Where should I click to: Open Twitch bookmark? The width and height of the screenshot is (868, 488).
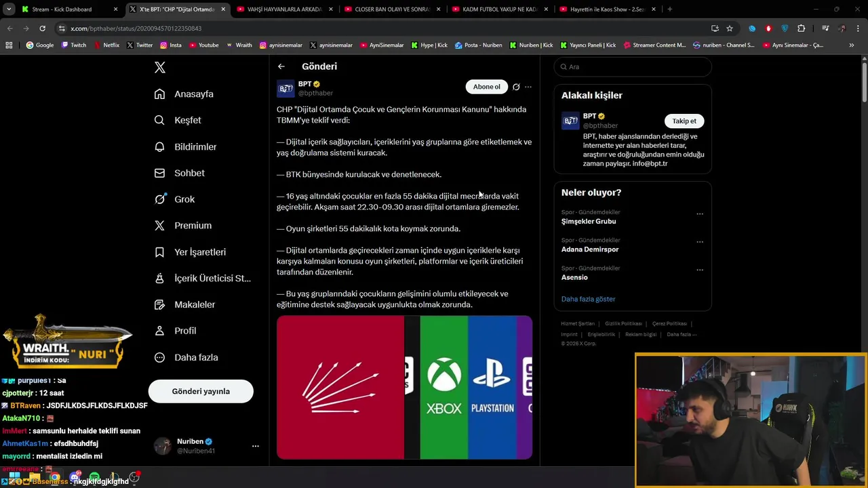(x=74, y=45)
